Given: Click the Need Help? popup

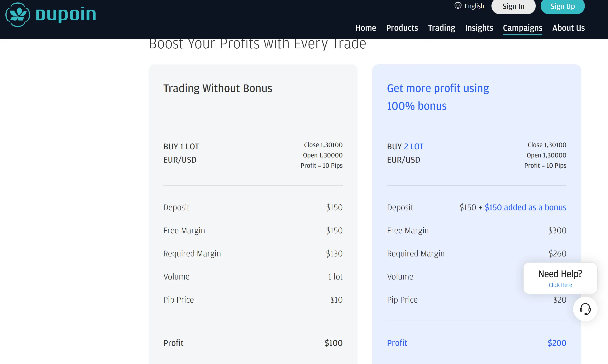Looking at the screenshot, I should click(x=560, y=278).
